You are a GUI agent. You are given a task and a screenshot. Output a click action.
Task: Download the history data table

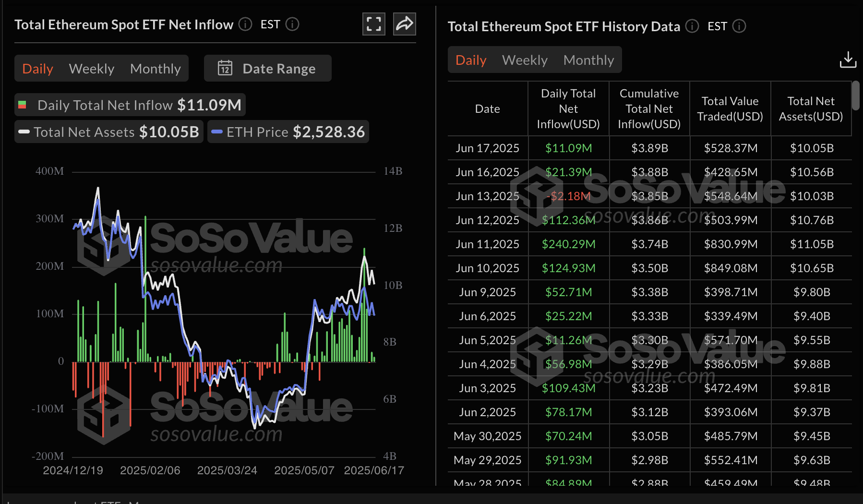tap(848, 60)
